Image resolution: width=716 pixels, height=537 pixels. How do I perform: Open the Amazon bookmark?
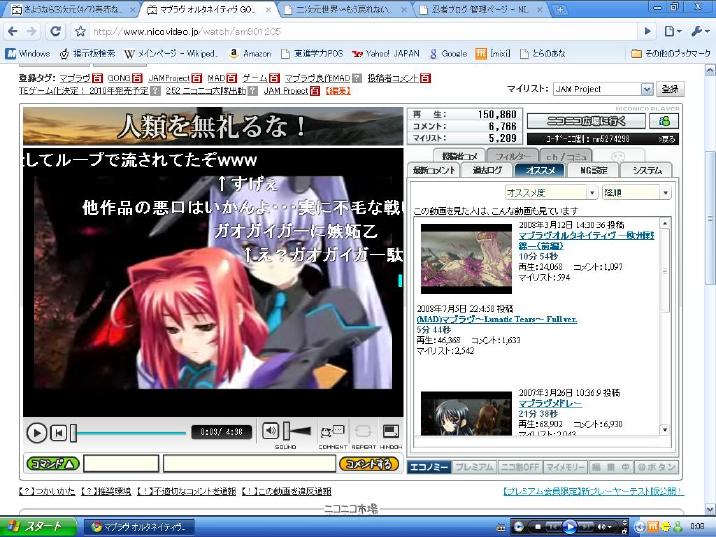(x=250, y=53)
